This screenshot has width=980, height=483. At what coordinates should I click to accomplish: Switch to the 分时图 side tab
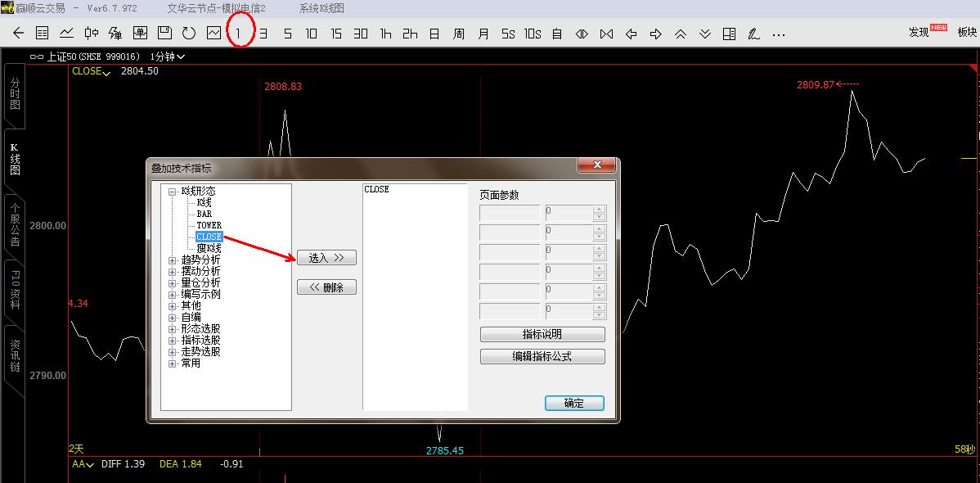(x=15, y=94)
